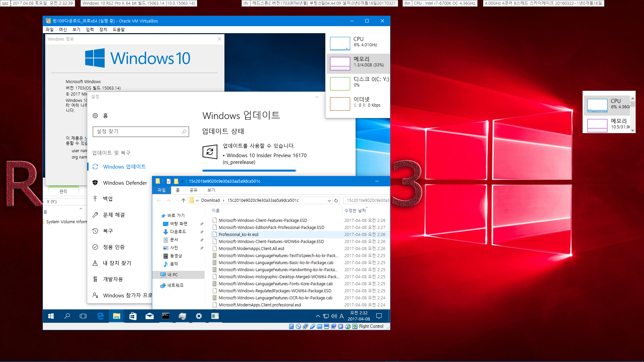This screenshot has height=362, width=644.
Task: Click the Settings search magnifier icon
Action: pyautogui.click(x=184, y=132)
